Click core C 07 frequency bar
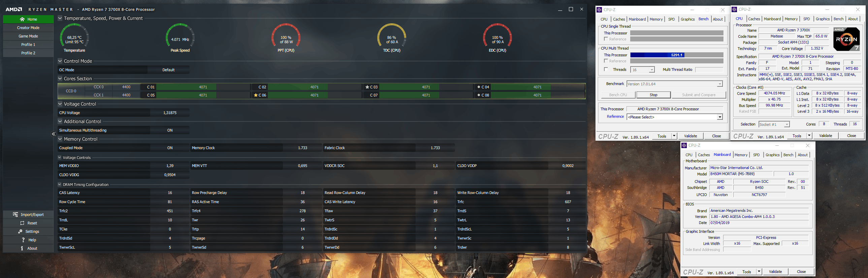Screen dimensions: 868x278 click(426, 95)
